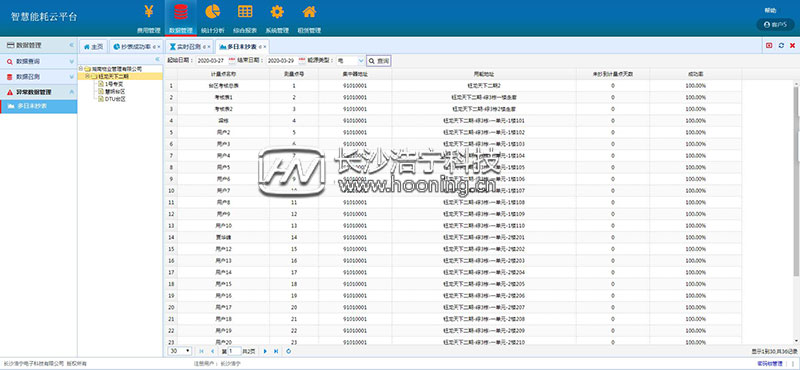
Task: Switch to the 主页 home tab
Action: tap(93, 46)
